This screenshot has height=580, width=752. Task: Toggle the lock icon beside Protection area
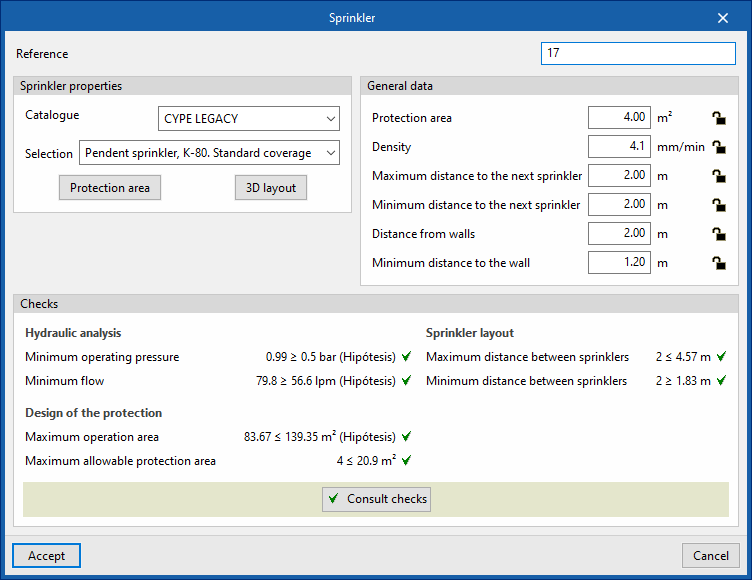pos(718,118)
